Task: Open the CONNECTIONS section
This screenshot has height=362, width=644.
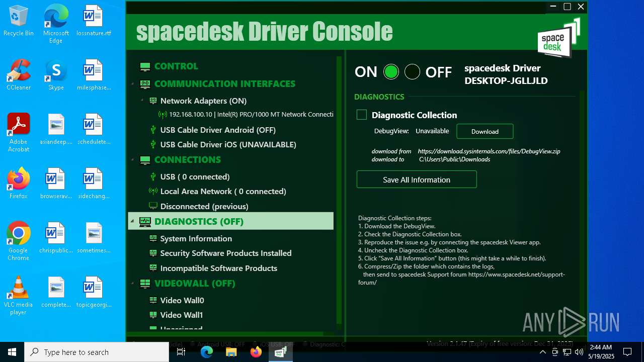Action: click(188, 160)
